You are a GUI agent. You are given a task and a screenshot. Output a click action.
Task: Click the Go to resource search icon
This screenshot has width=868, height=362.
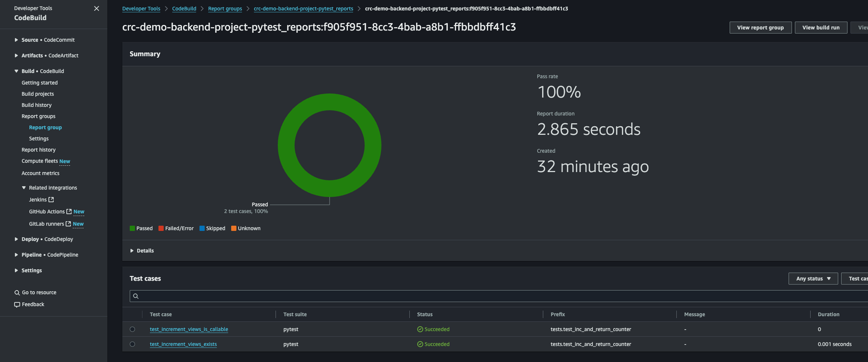pos(16,292)
